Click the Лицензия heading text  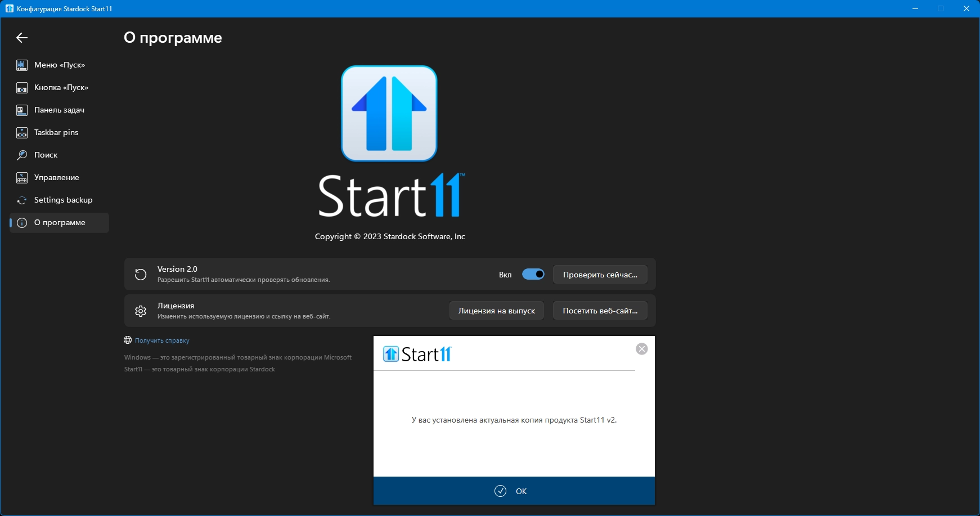[x=176, y=306]
